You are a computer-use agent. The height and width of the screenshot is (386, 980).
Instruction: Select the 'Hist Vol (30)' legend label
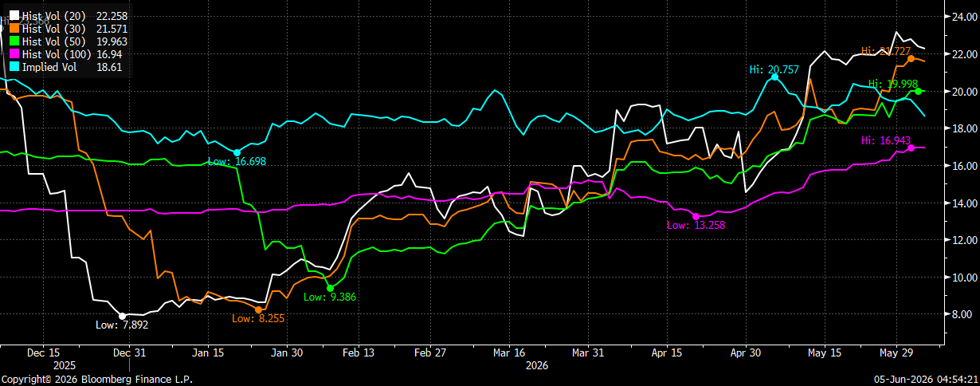[x=53, y=29]
